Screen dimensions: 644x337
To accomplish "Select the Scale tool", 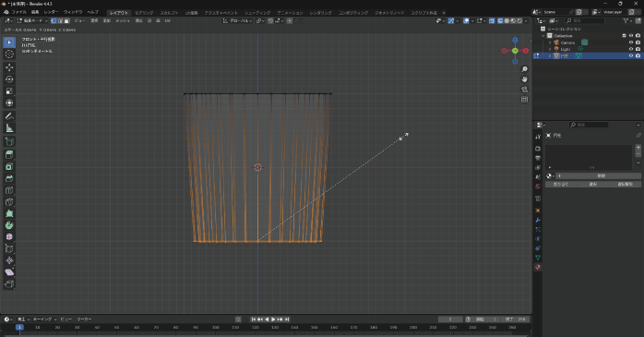I will click(9, 91).
